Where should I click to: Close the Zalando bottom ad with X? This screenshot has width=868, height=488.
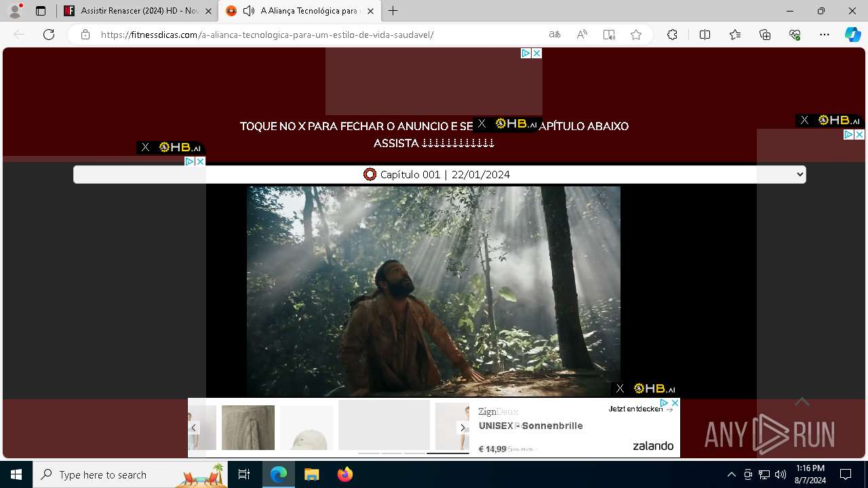pyautogui.click(x=675, y=403)
